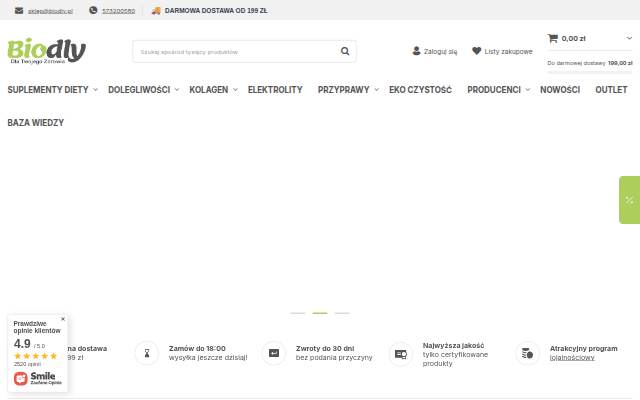Open the Dolegliwości category

point(139,90)
